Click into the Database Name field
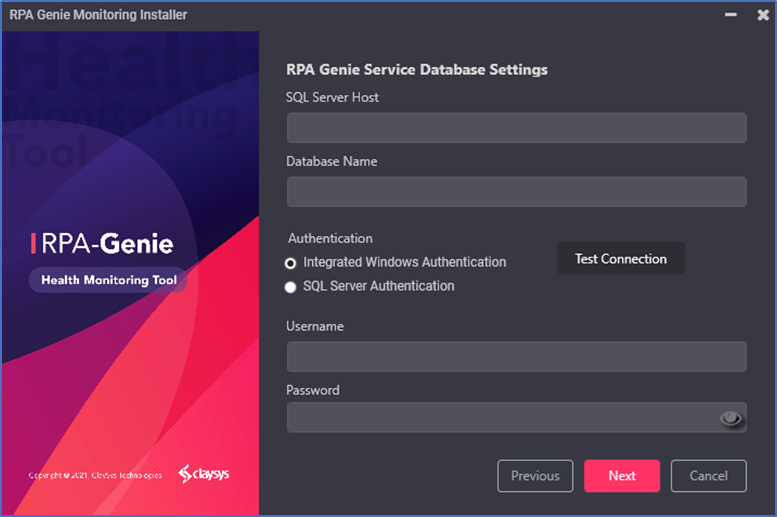Screen dimensions: 777x517 click(516, 192)
